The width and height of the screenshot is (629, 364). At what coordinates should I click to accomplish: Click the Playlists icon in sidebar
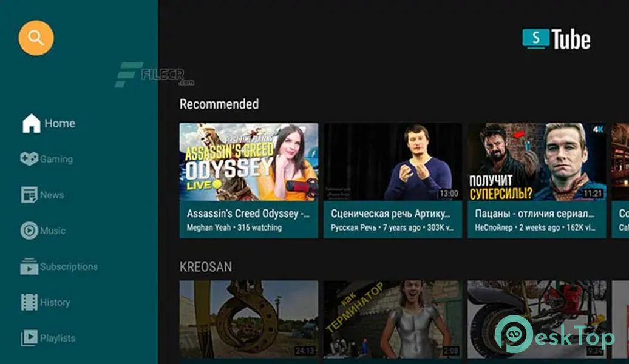[29, 338]
